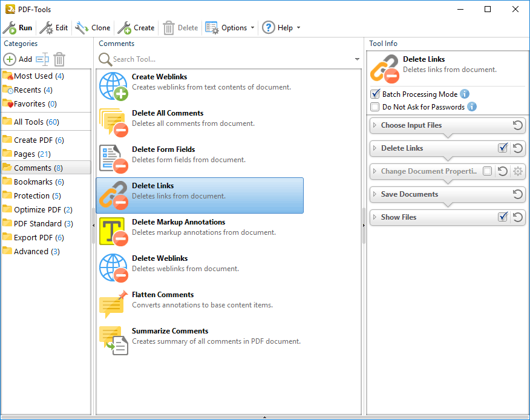Reset the Show Files step
Screen dimensions: 530x420
[x=517, y=217]
